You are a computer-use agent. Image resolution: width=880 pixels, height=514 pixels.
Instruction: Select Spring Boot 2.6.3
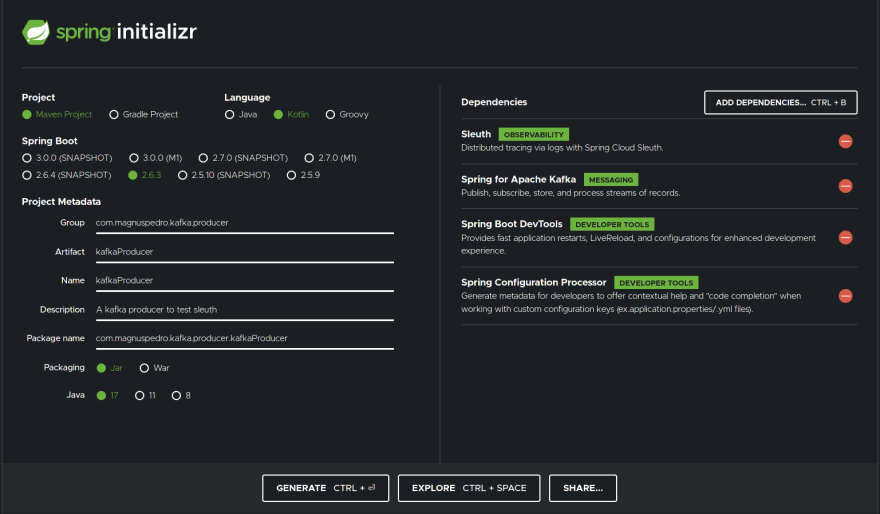(x=144, y=175)
